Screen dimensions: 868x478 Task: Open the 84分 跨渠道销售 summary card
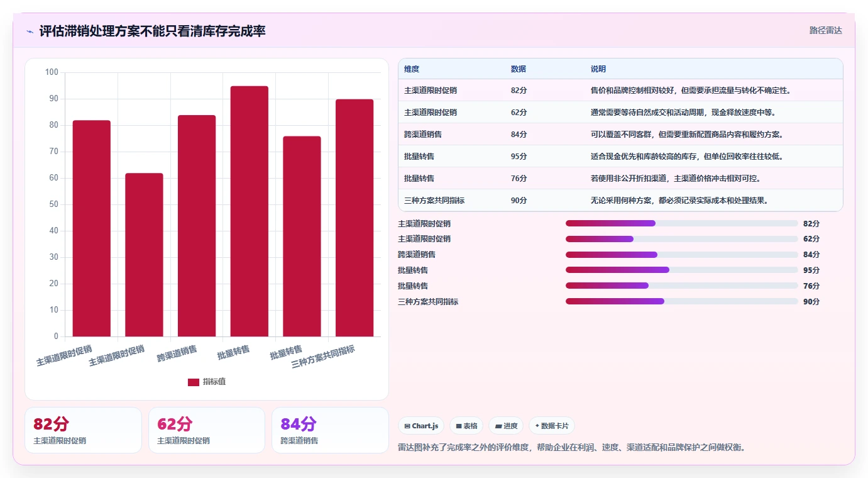point(330,430)
